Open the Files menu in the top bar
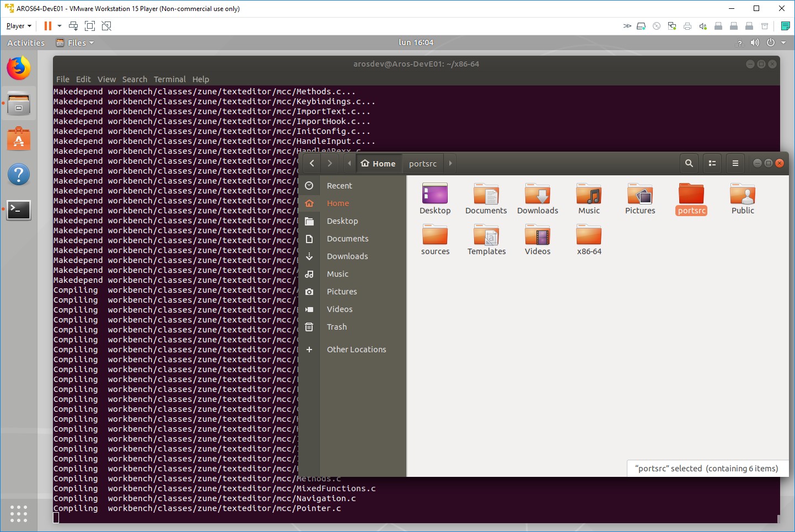This screenshot has height=532, width=795. tap(75, 42)
